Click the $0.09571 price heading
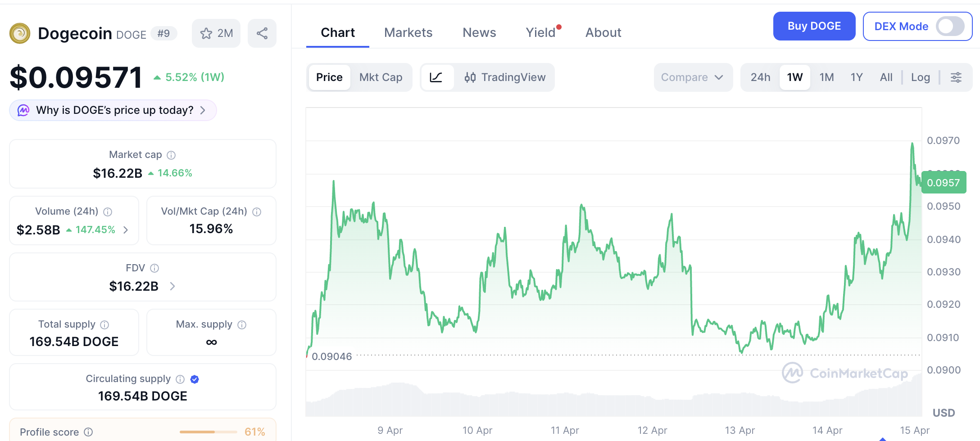980x441 pixels. point(76,77)
